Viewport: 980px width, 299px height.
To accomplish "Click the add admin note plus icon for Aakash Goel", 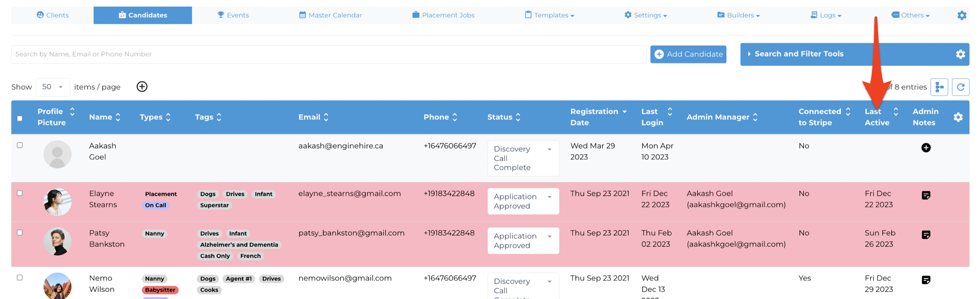I will pyautogui.click(x=926, y=148).
